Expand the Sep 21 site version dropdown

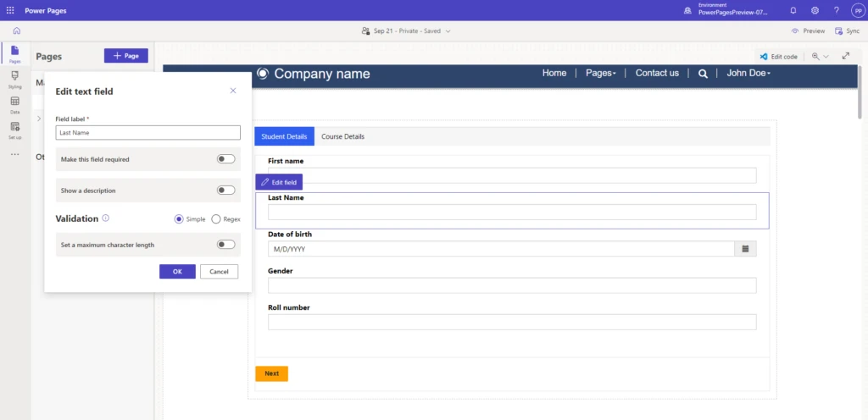(405, 31)
